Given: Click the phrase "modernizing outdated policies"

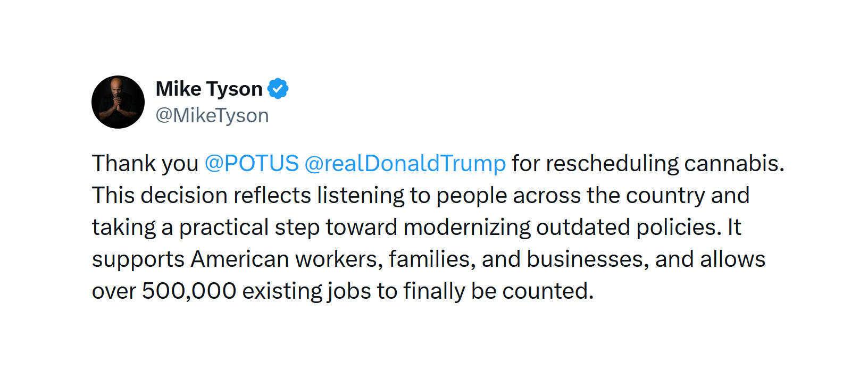Looking at the screenshot, I should [x=562, y=227].
